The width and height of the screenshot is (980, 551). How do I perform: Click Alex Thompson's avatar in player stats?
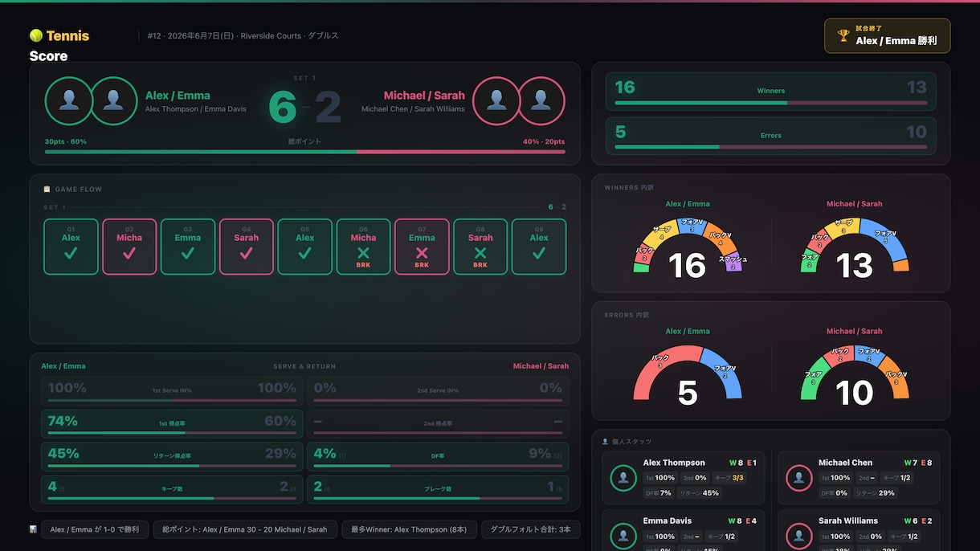tap(623, 478)
